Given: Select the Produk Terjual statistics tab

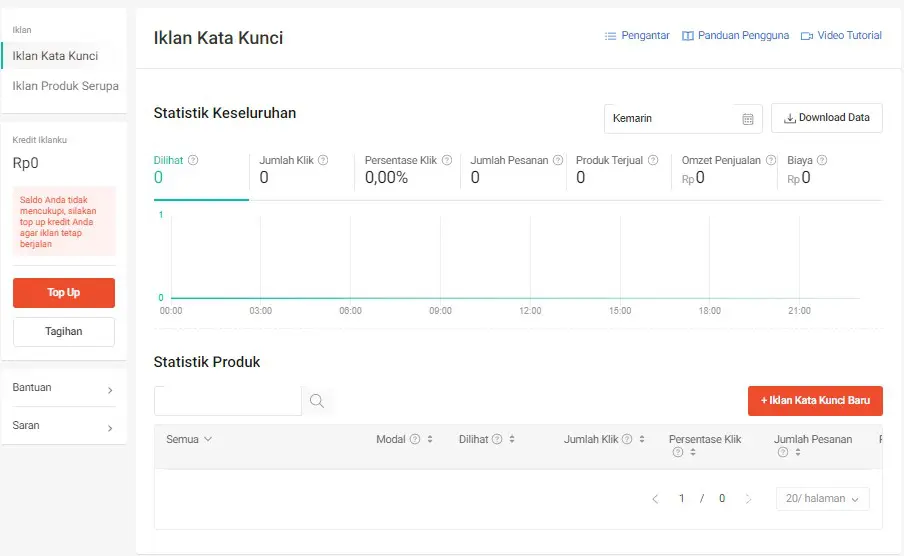Looking at the screenshot, I should click(x=619, y=170).
